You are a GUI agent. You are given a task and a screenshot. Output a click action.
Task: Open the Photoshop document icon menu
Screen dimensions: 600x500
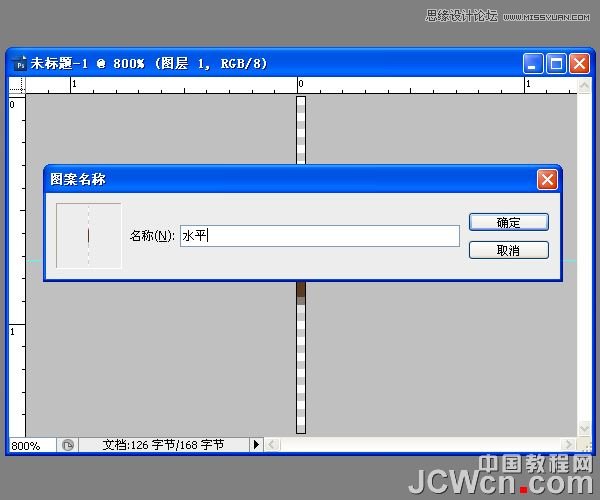click(x=20, y=64)
